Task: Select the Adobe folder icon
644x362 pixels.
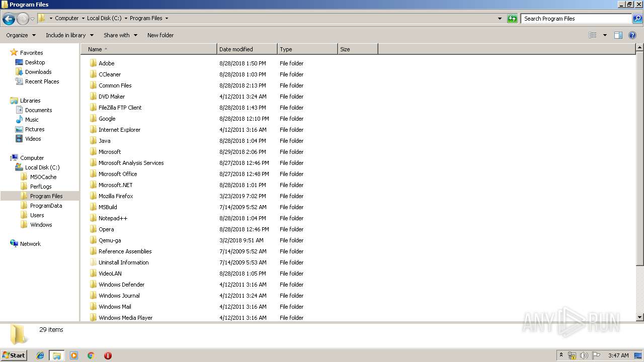Action: pyautogui.click(x=93, y=63)
